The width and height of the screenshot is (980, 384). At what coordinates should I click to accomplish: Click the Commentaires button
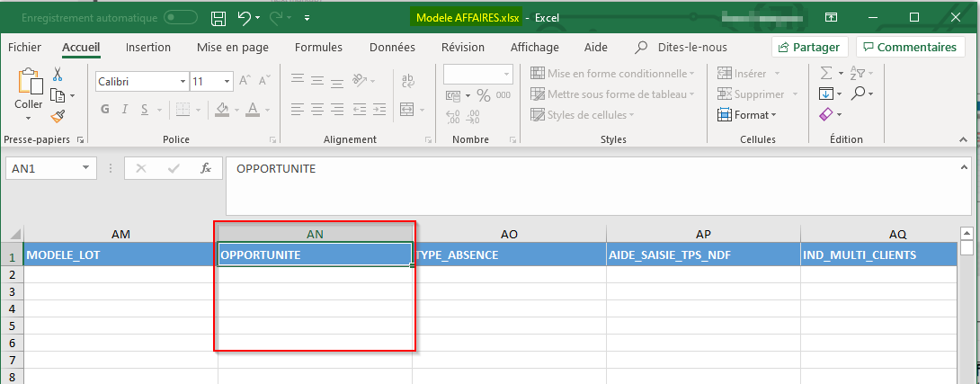(x=907, y=48)
